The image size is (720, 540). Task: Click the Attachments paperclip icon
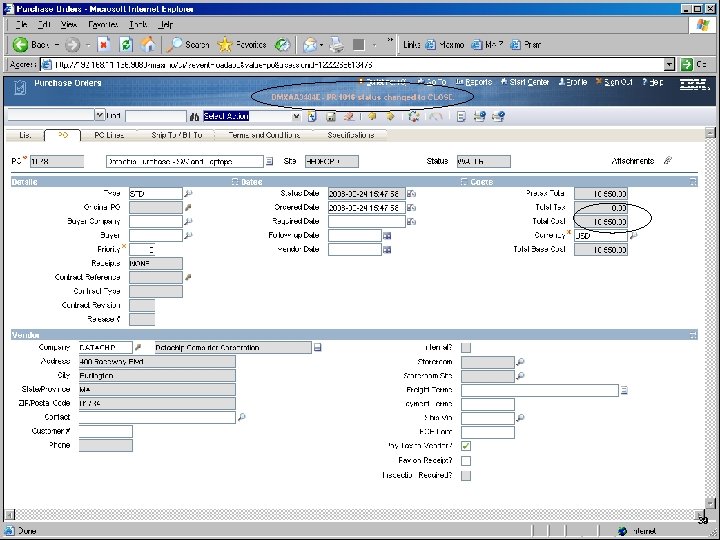click(x=668, y=161)
